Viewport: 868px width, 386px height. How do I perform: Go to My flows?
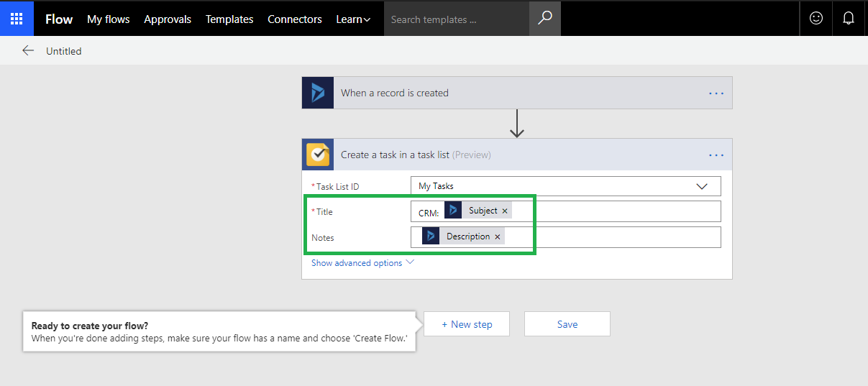(108, 19)
